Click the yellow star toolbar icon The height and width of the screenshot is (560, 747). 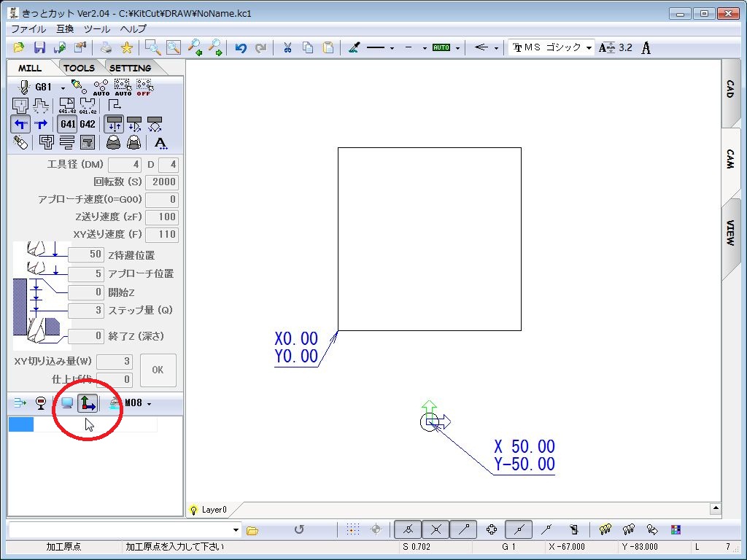(x=127, y=47)
